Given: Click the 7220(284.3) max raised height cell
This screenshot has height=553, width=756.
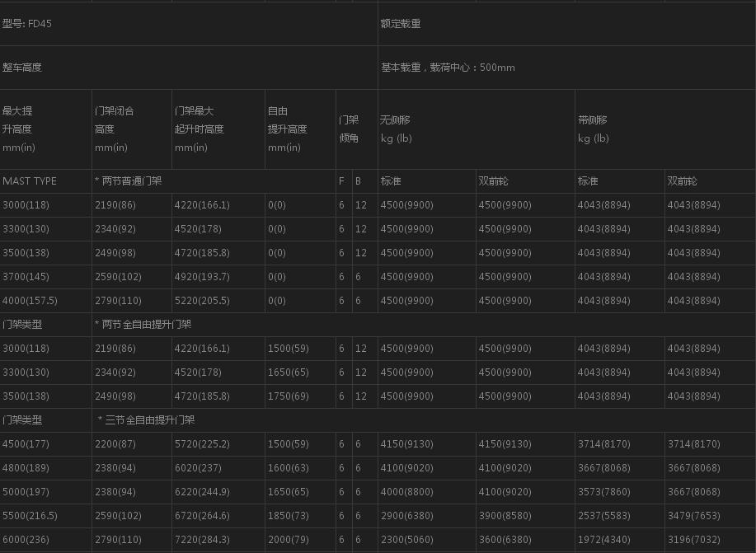Looking at the screenshot, I should [202, 540].
